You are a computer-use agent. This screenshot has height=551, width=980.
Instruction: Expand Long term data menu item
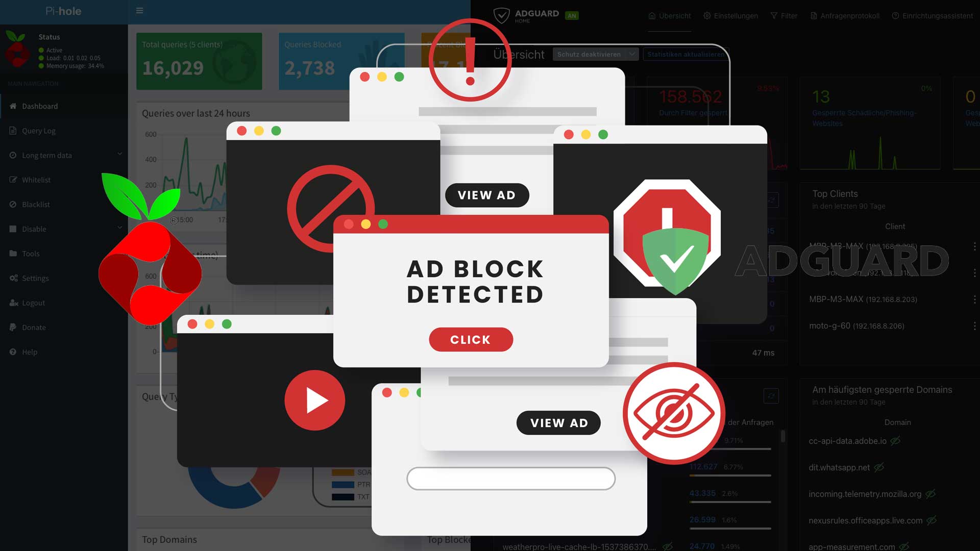click(120, 155)
